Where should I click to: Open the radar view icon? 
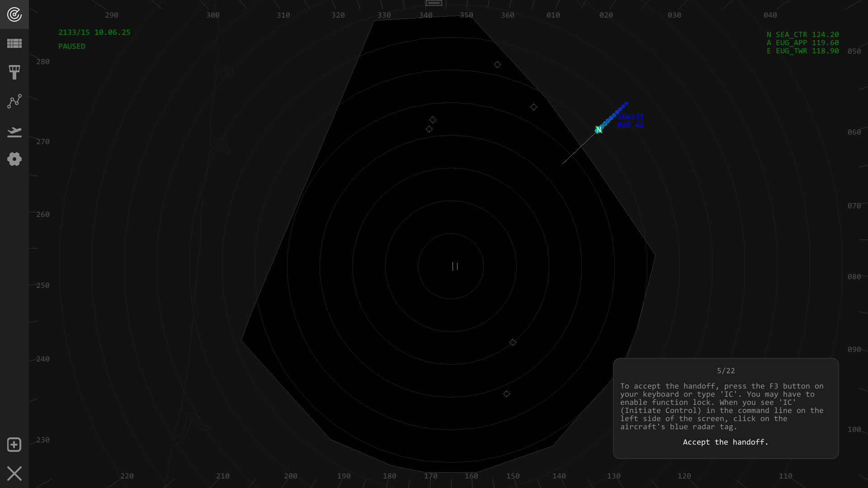pos(14,14)
